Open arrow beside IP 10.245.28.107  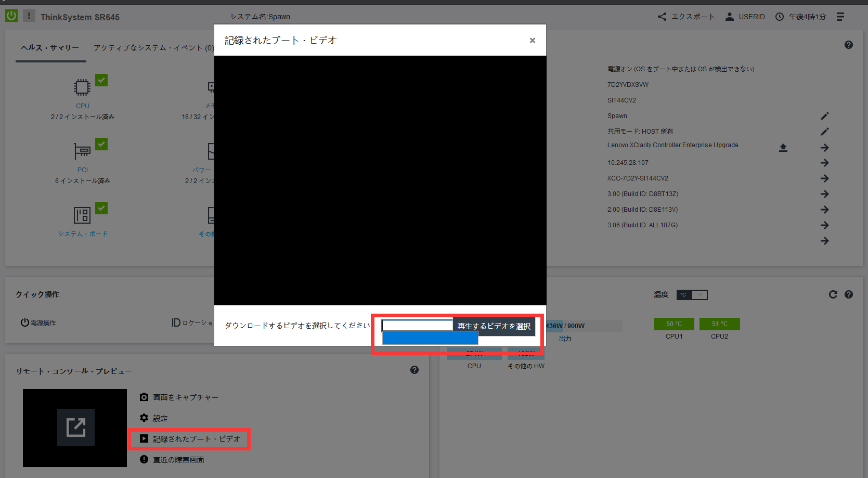pos(825,163)
